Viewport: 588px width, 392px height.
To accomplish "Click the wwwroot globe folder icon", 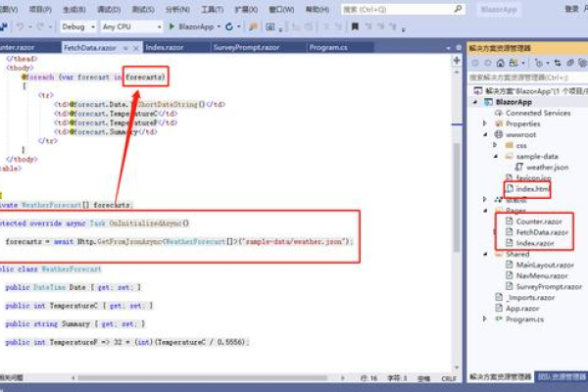I will click(499, 134).
